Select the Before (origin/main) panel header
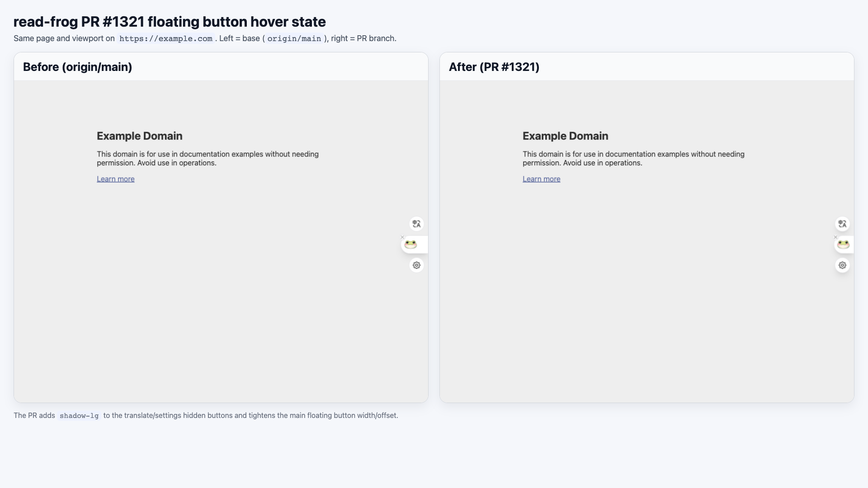Viewport: 868px width, 488px height. 77,67
